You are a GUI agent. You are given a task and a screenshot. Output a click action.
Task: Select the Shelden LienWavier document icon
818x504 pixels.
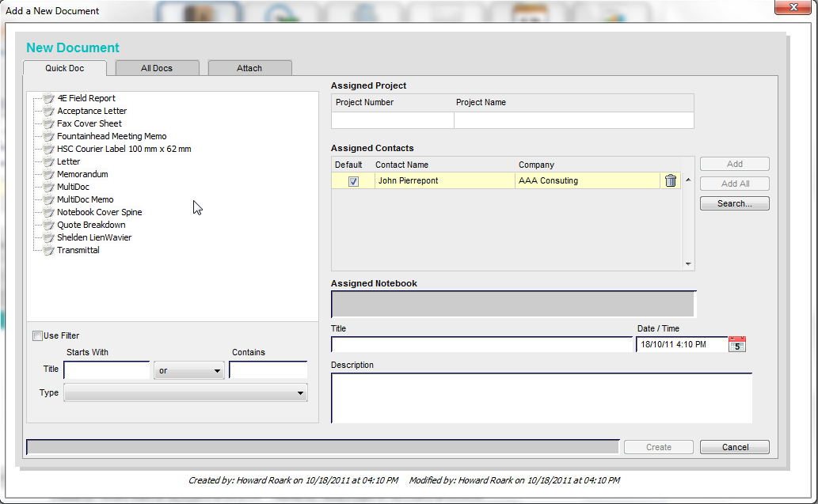(48, 237)
